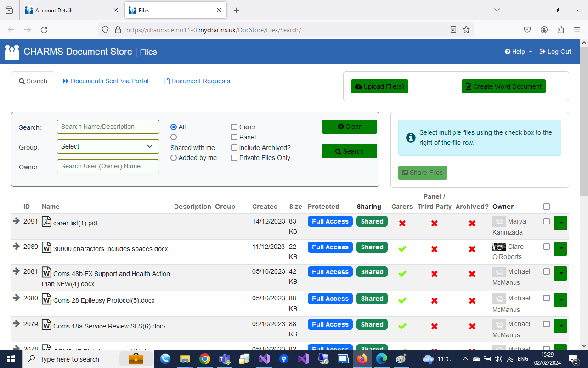The width and height of the screenshot is (588, 368).
Task: Click arrow icon beside ID 2080
Action: click(16, 298)
